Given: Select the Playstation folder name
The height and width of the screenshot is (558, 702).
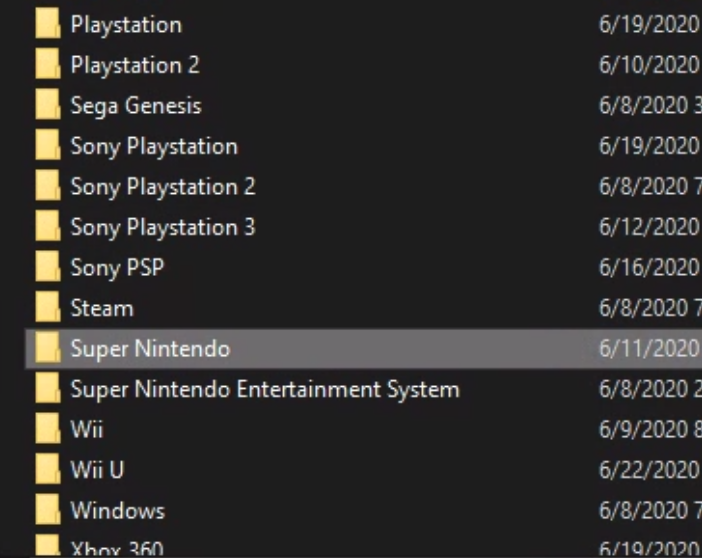Looking at the screenshot, I should click(x=126, y=25).
